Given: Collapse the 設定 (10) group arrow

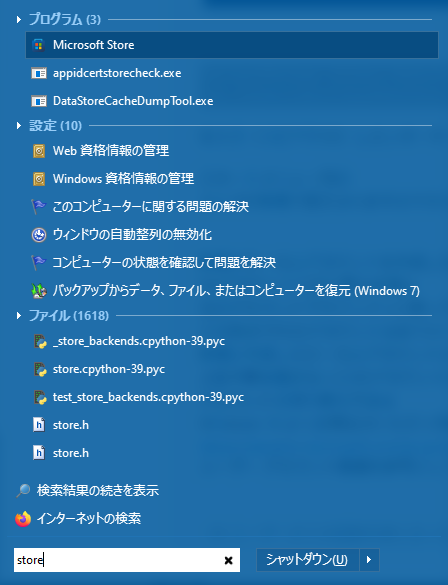Looking at the screenshot, I should pos(19,126).
